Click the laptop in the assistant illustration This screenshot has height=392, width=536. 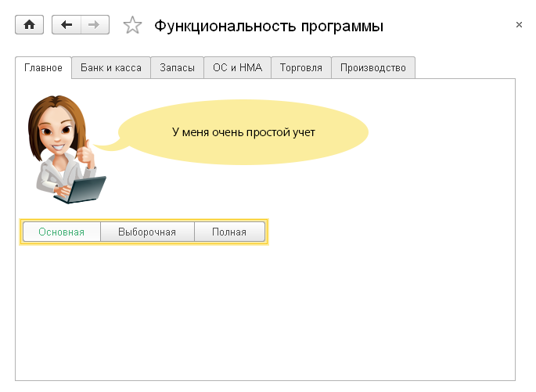click(x=86, y=189)
